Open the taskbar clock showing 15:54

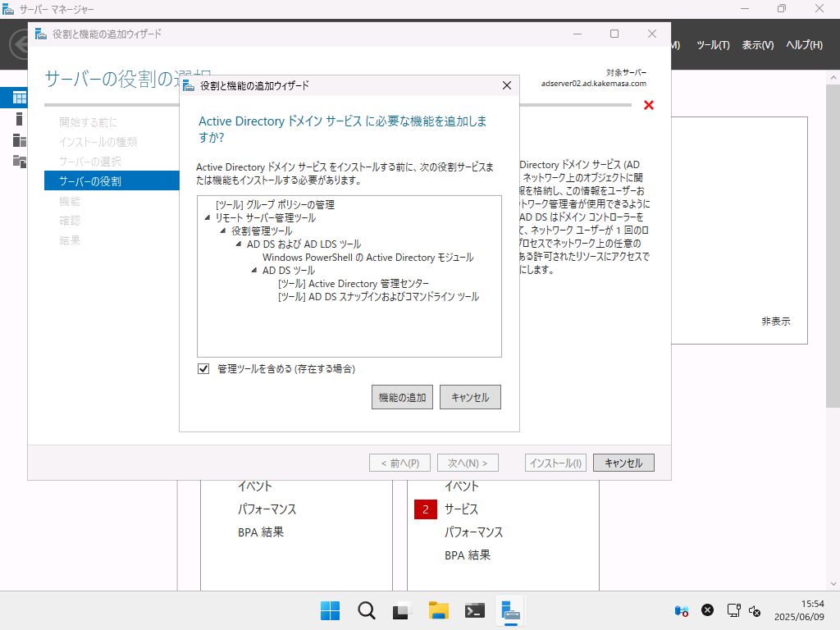[799, 610]
